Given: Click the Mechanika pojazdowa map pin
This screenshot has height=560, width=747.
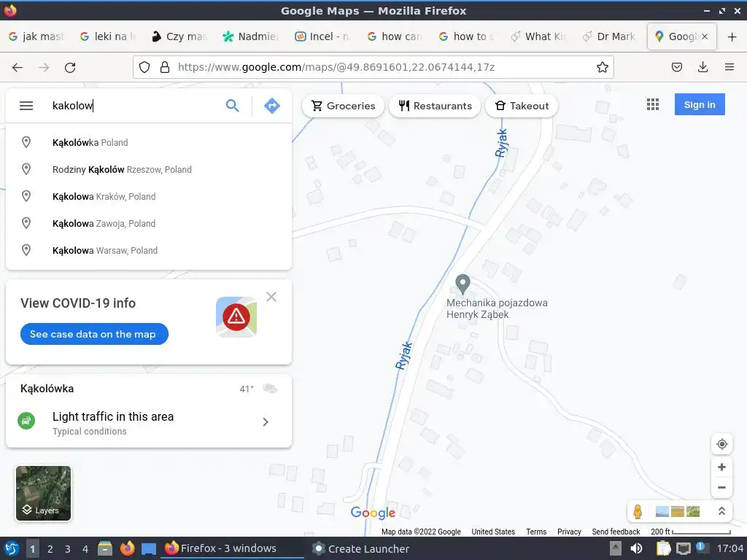Looking at the screenshot, I should (x=462, y=284).
